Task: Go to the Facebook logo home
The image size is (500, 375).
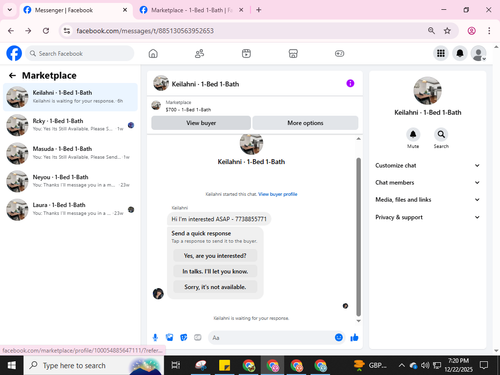Action: click(14, 53)
